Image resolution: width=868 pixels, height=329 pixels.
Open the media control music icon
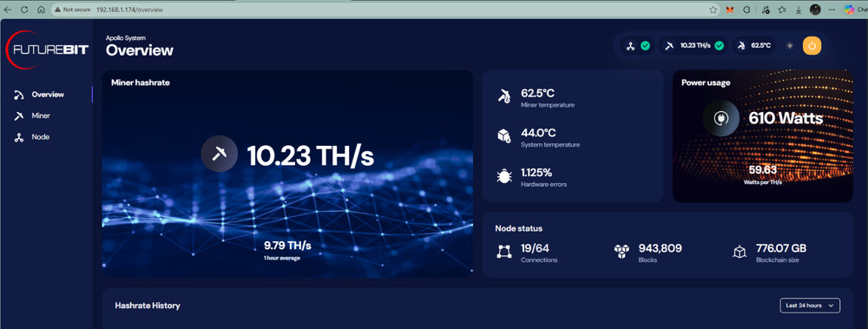click(766, 10)
